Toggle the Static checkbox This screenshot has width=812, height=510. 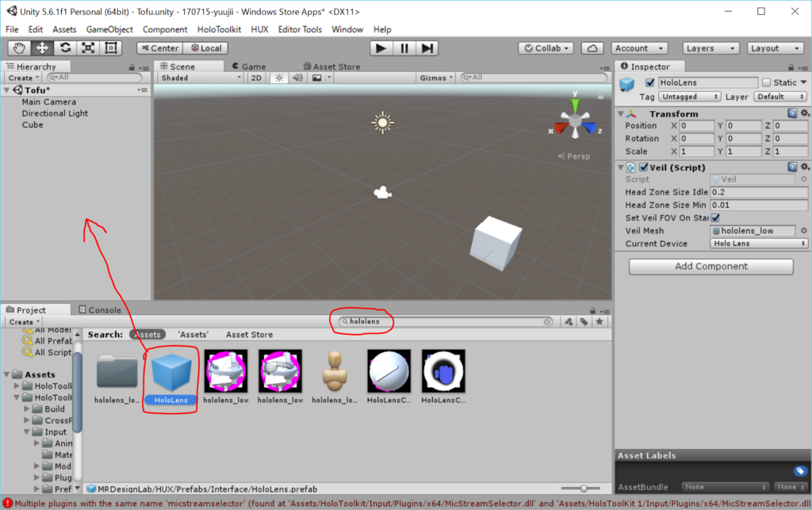tap(767, 82)
